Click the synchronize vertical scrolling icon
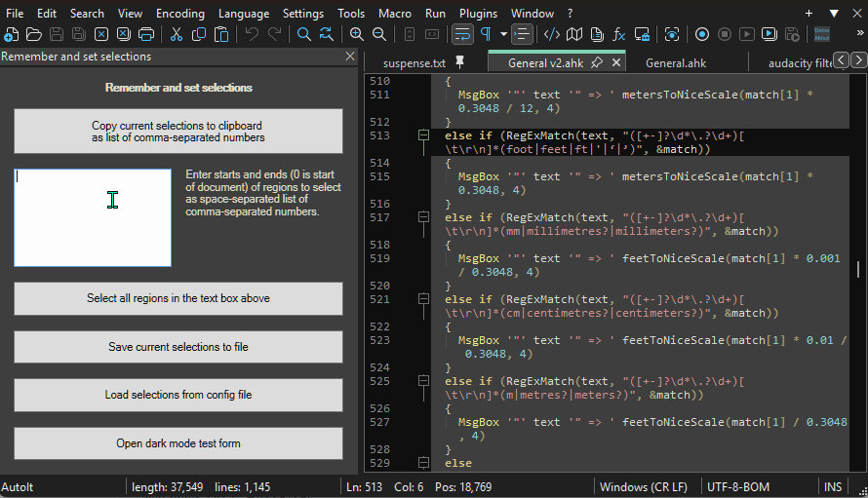Viewport: 868px width, 498px height. pyautogui.click(x=410, y=34)
